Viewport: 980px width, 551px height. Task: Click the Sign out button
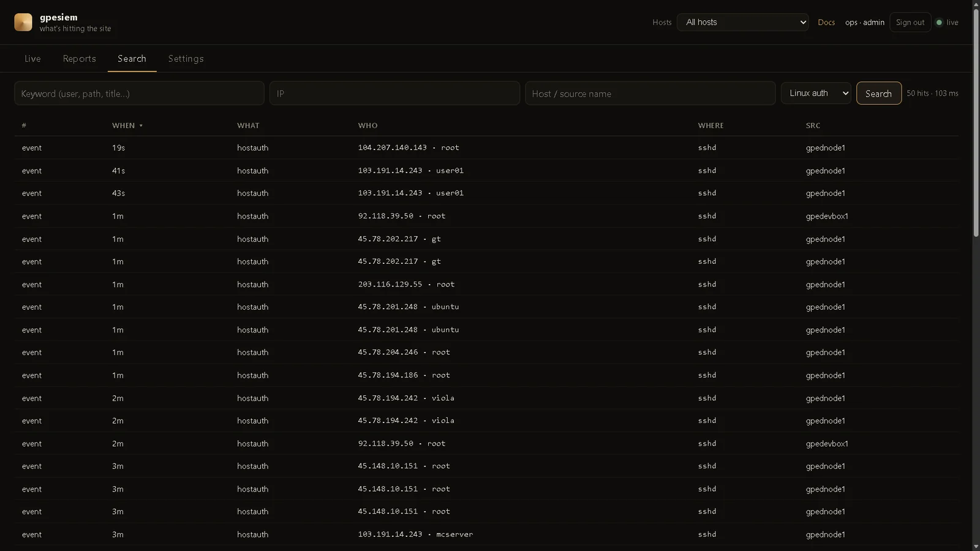(x=910, y=22)
